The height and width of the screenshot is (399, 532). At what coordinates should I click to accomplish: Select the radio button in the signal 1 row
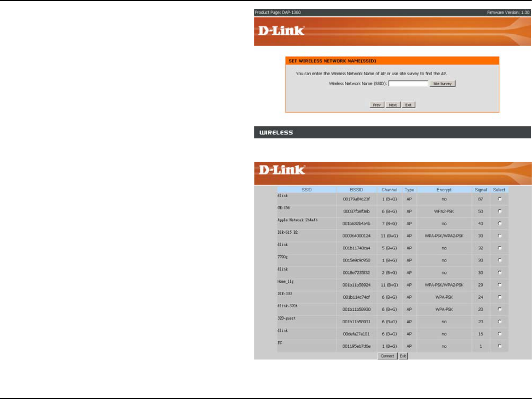(x=500, y=346)
